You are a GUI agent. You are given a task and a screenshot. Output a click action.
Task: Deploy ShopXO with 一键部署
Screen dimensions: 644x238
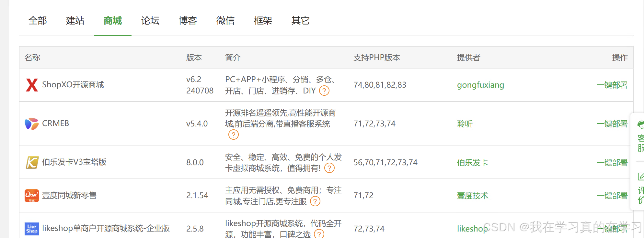coord(612,85)
